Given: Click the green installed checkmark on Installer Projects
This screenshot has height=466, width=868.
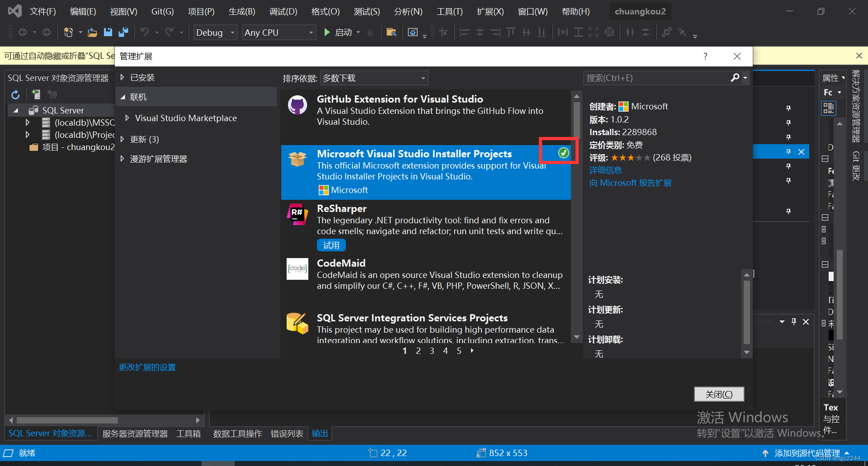Looking at the screenshot, I should pos(563,152).
